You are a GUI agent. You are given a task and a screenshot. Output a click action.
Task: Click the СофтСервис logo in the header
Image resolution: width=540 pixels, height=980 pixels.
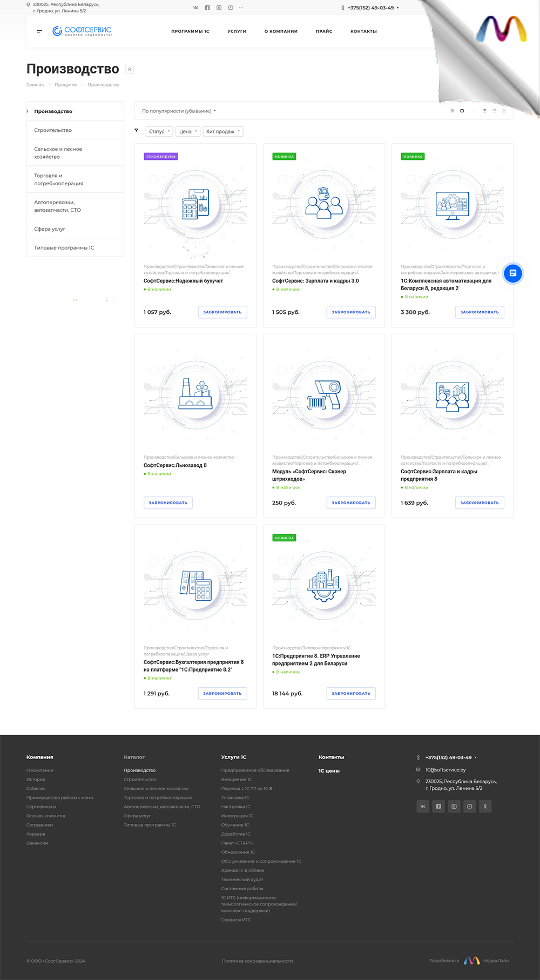click(x=82, y=31)
